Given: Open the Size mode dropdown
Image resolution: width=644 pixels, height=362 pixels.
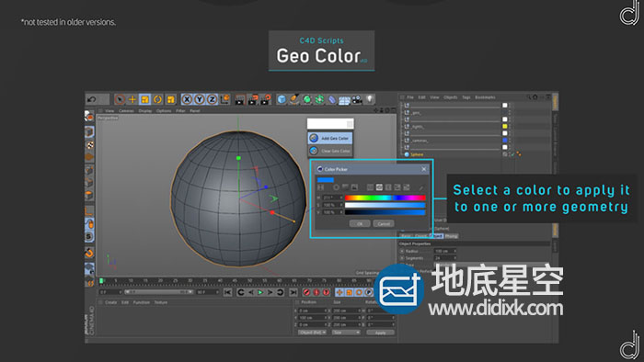Looking at the screenshot, I should tap(346, 332).
